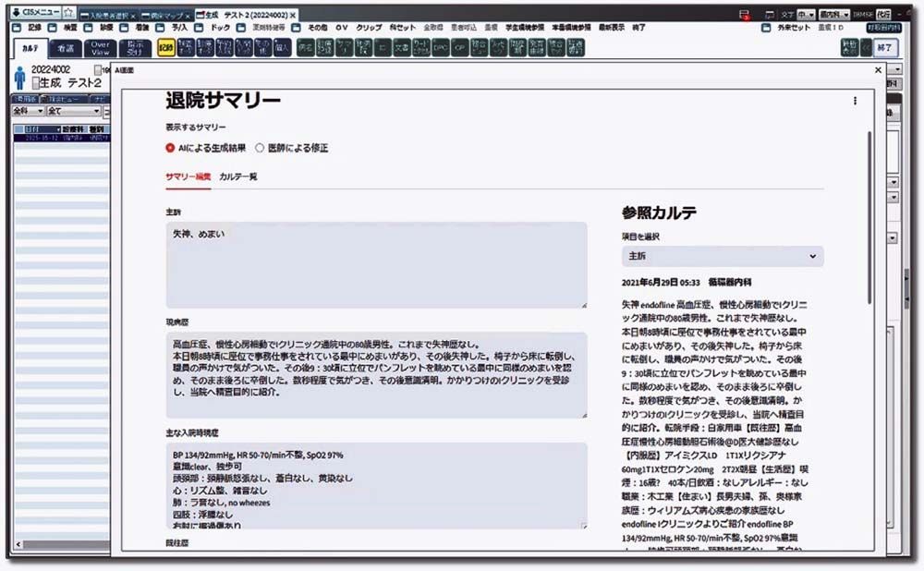This screenshot has width=924, height=571.
Task: Click the dialog's vertical scrollbar
Action: click(869, 218)
